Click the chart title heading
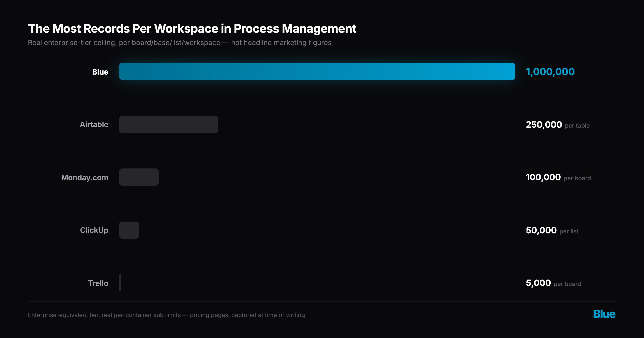The height and width of the screenshot is (338, 644). click(x=192, y=28)
